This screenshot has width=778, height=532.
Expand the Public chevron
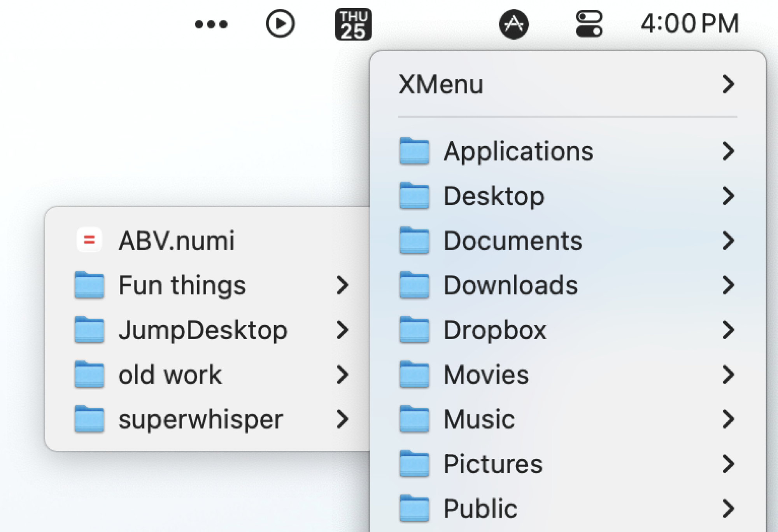728,508
